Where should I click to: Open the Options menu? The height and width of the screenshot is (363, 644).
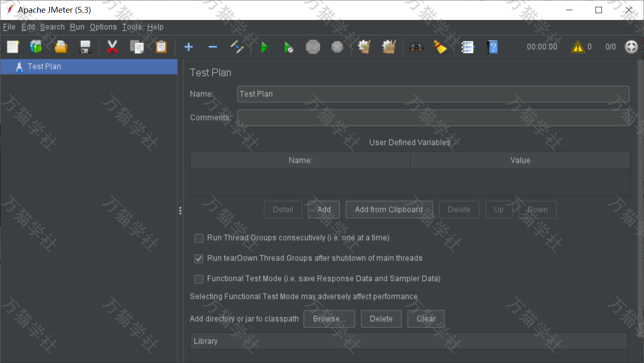pyautogui.click(x=103, y=27)
